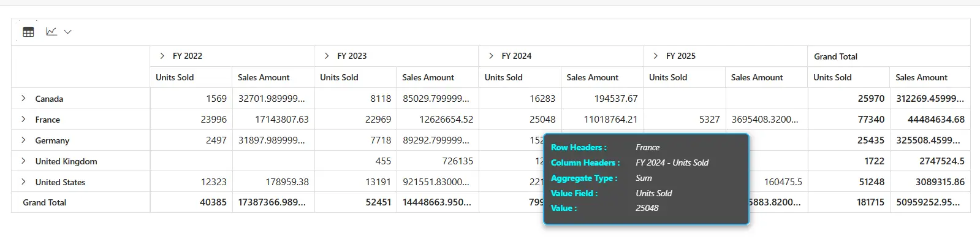Click Sales Amount header under FY 2024
The height and width of the screenshot is (241, 980).
(602, 77)
